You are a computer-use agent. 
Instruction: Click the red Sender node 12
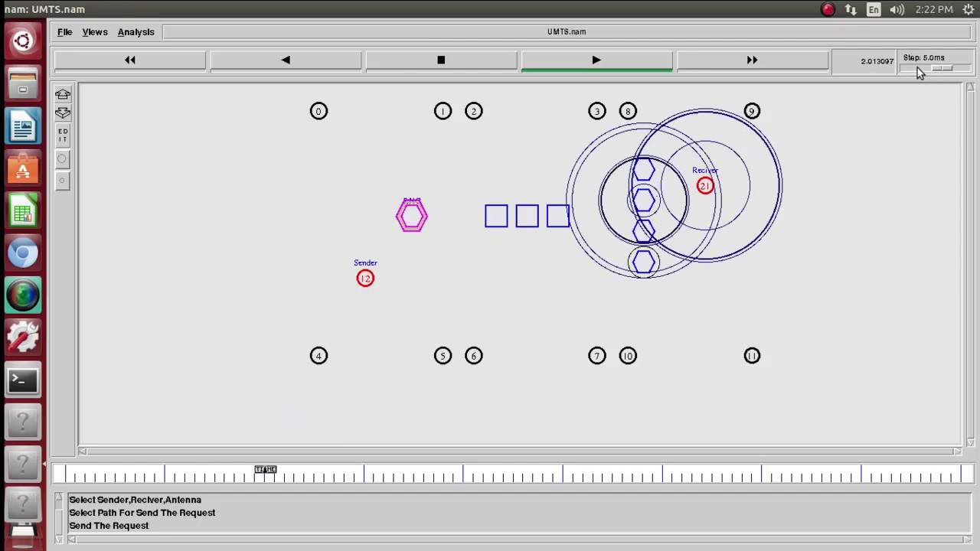click(x=365, y=279)
